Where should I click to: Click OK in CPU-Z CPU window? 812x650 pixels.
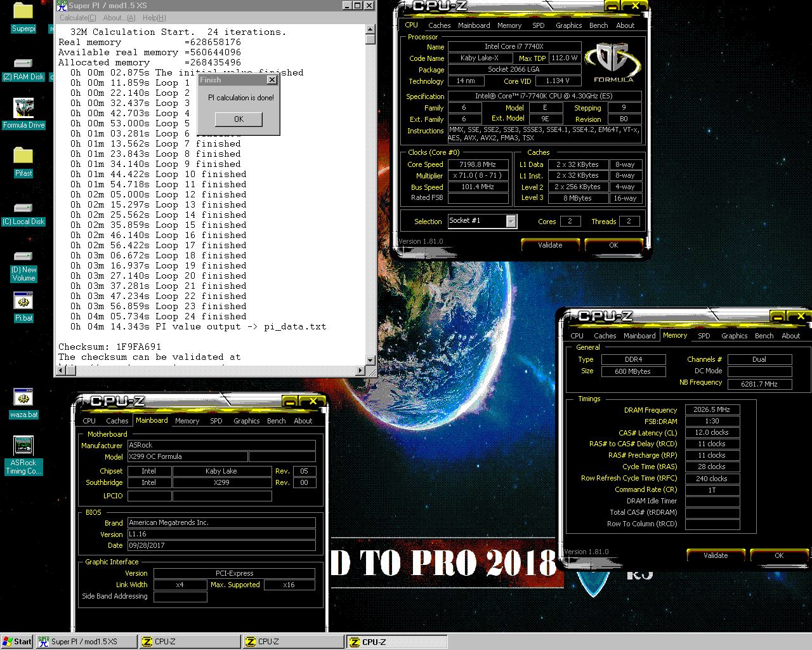[613, 245]
